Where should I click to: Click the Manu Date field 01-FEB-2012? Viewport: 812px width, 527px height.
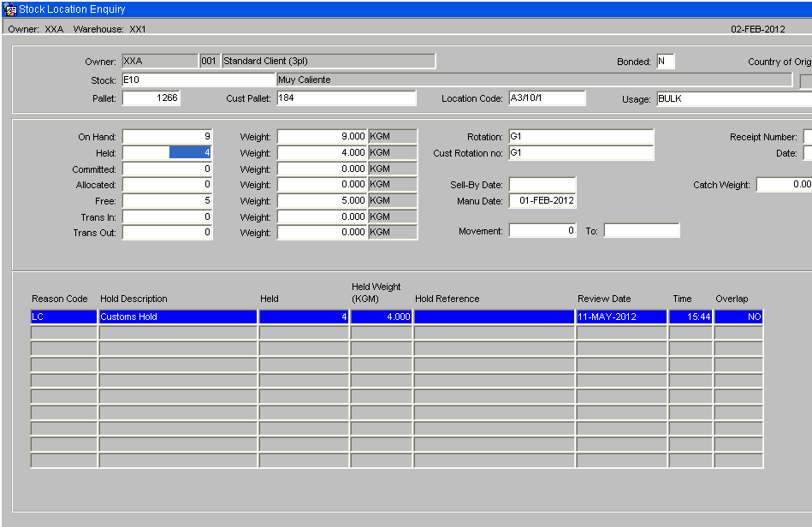point(542,201)
